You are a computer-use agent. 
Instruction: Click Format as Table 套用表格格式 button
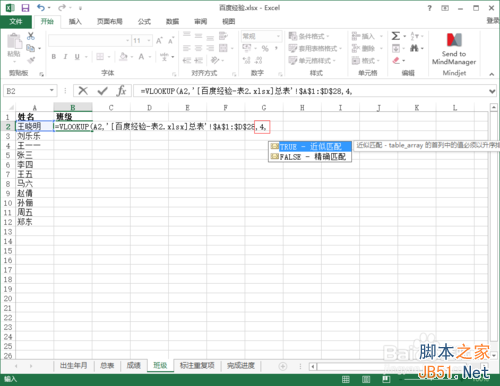click(315, 48)
